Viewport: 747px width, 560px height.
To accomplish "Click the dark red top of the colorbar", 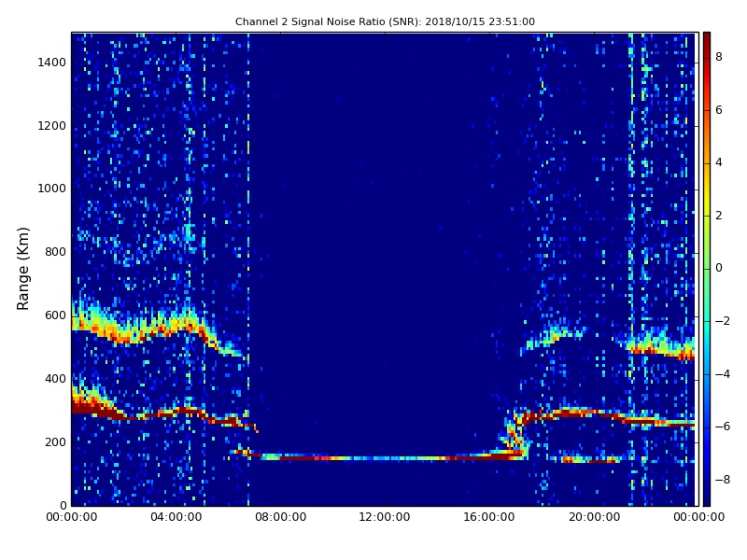I will [707, 45].
